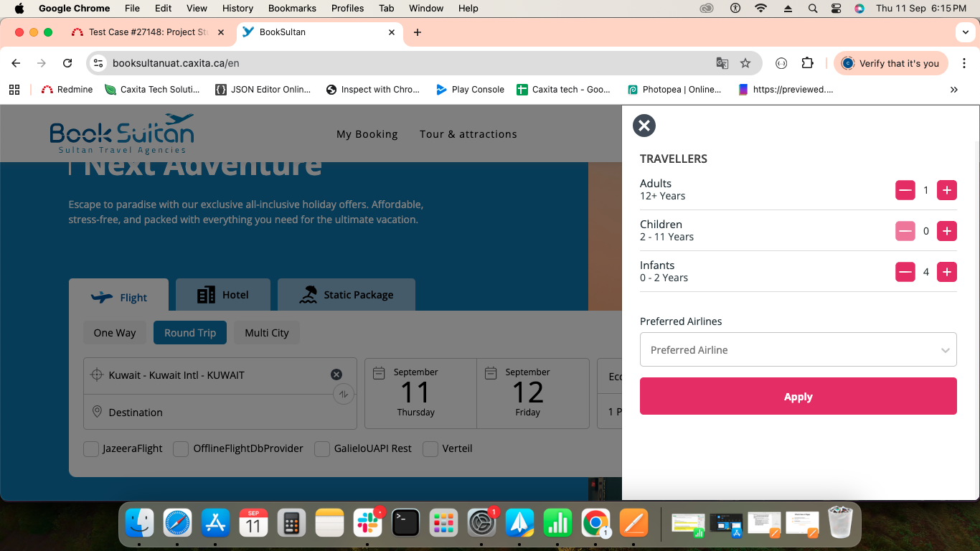
Task: Check the Verteil provider box
Action: click(430, 448)
